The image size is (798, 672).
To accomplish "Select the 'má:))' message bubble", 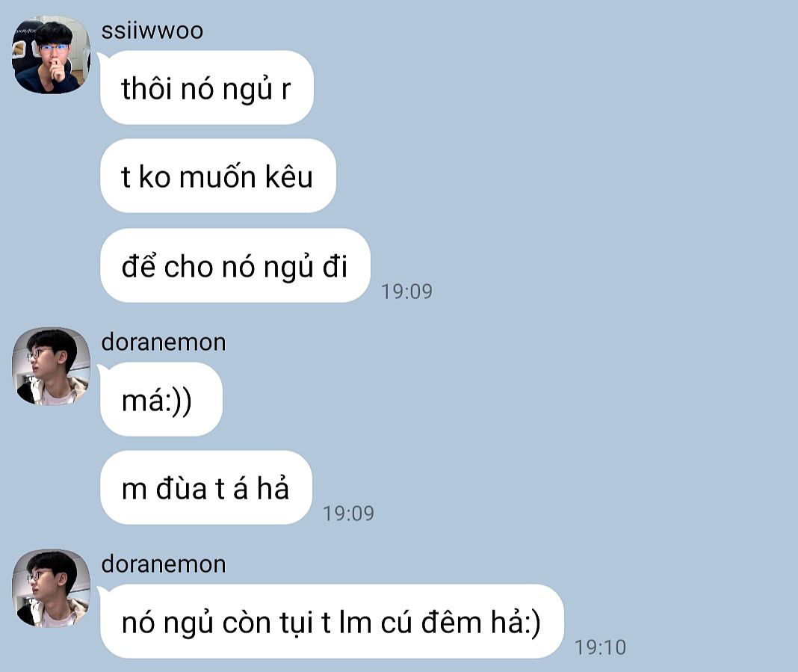I will (161, 399).
